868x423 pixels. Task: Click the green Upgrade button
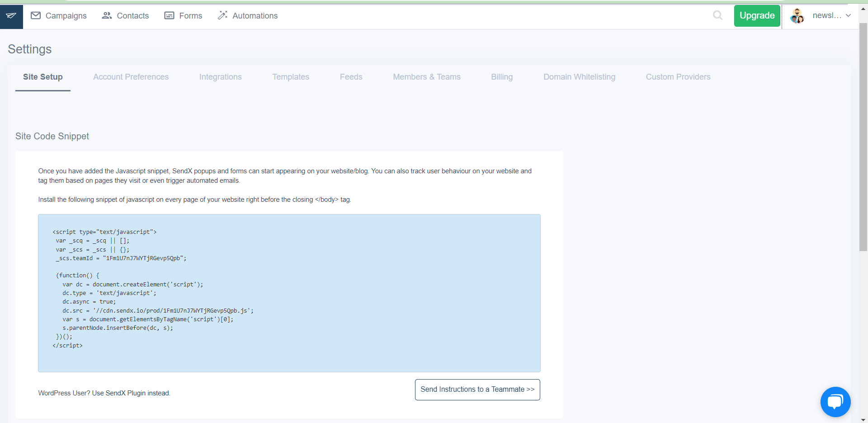(x=757, y=16)
